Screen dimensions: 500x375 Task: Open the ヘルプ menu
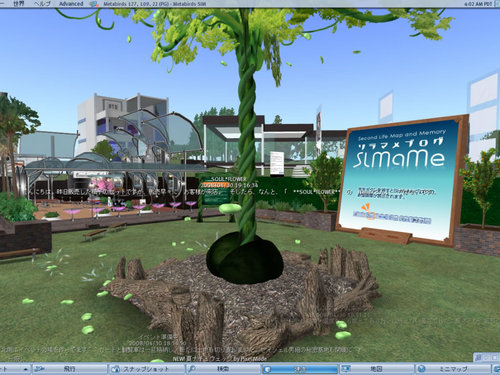43,4
